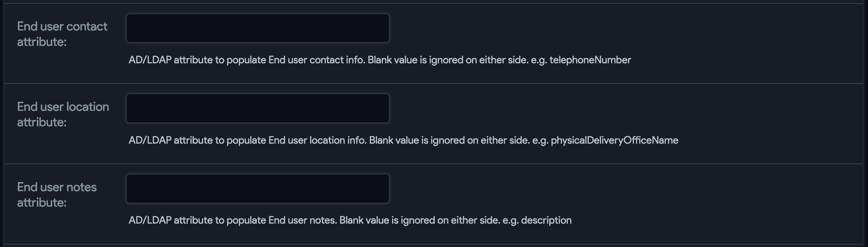Click the "End user contact attribute:" label
Screen dimensions: 868x247
tap(62, 34)
